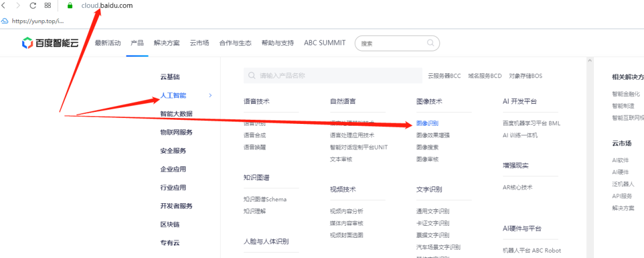Click the cloud bookmark icon for yunp.top
Screen dimensions: 644x258
click(x=5, y=20)
